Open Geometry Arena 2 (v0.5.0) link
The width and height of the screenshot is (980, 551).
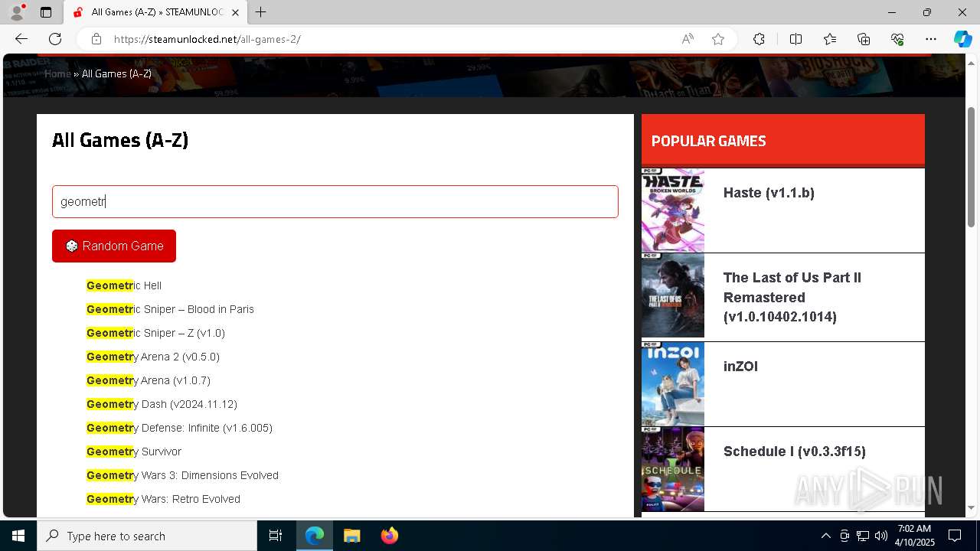coord(153,357)
